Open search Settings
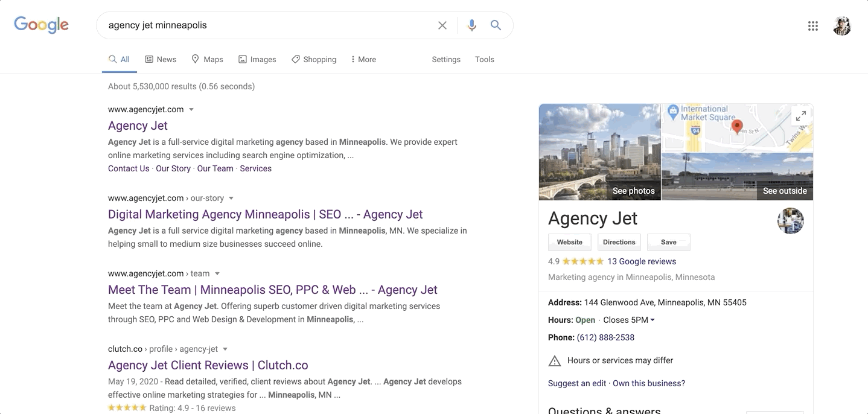This screenshot has height=414, width=868. pyautogui.click(x=446, y=59)
